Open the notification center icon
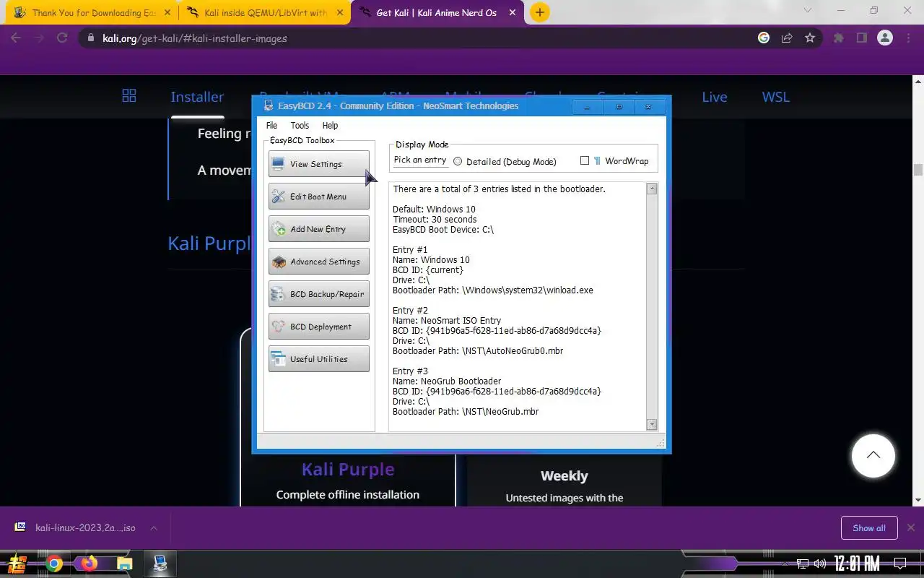 (900, 564)
